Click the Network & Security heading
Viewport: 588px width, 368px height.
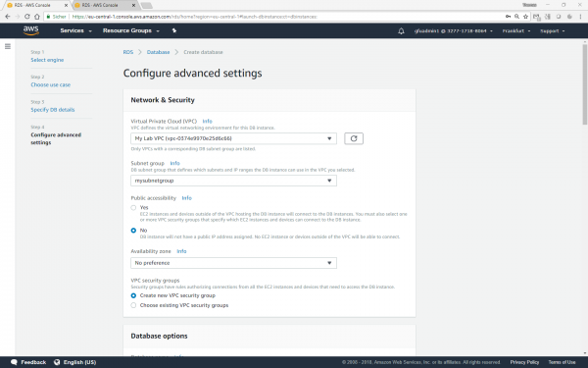pos(163,100)
